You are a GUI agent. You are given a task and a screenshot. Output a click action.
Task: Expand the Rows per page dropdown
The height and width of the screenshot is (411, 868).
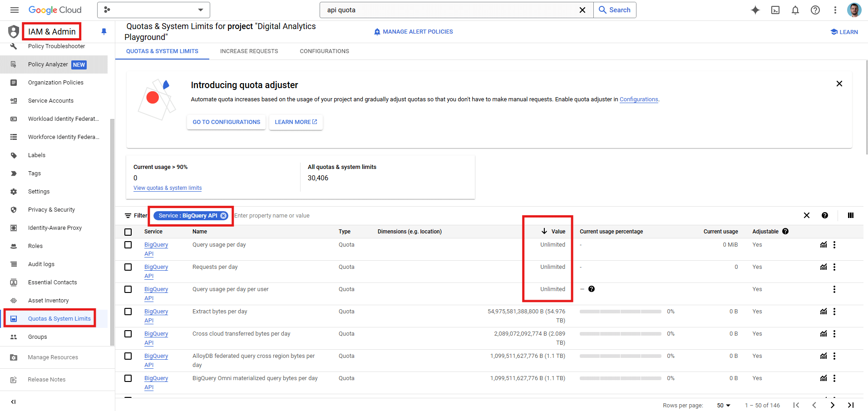[724, 405]
